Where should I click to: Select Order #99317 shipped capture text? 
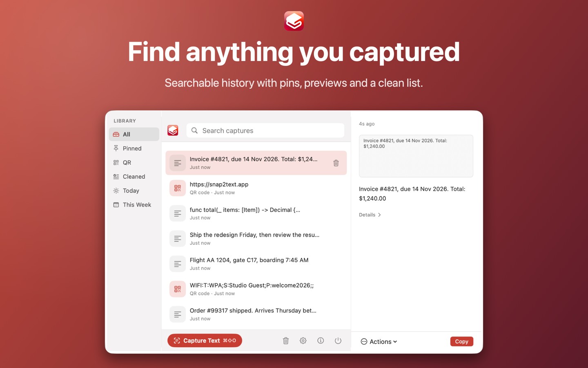coord(253,310)
